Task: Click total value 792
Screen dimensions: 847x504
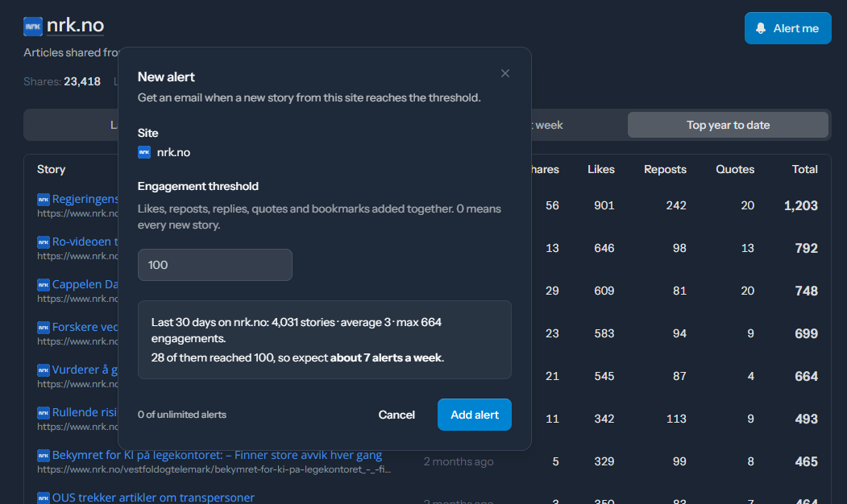Action: 806,248
